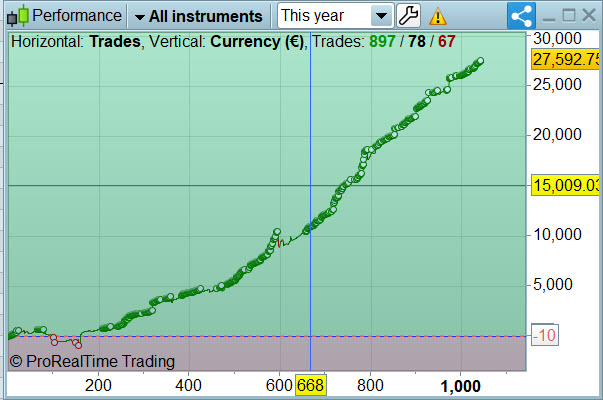603x400 pixels.
Task: Click the 15,009.03 crosshair price label
Action: (565, 185)
